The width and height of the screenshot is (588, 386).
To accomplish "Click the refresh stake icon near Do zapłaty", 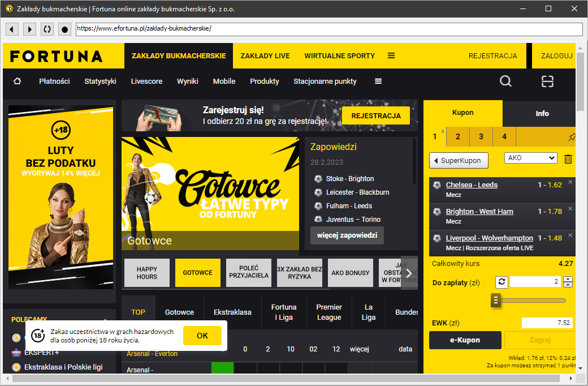I will (x=501, y=282).
